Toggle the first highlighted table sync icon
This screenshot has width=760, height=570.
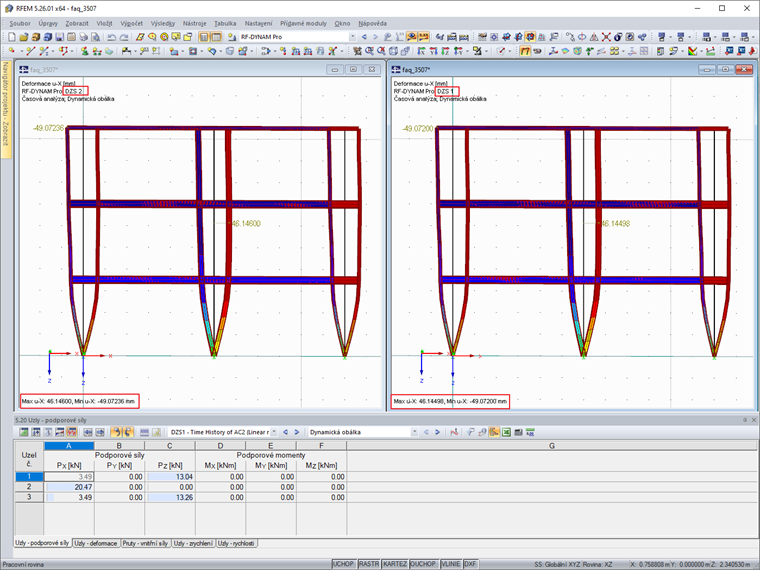[116, 432]
